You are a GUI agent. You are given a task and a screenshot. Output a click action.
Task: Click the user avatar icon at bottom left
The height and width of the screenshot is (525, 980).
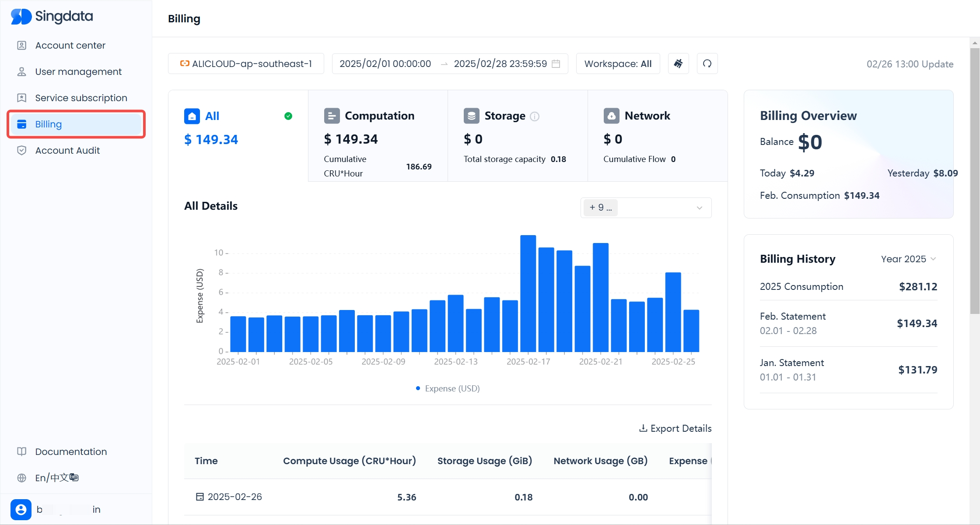click(x=21, y=509)
